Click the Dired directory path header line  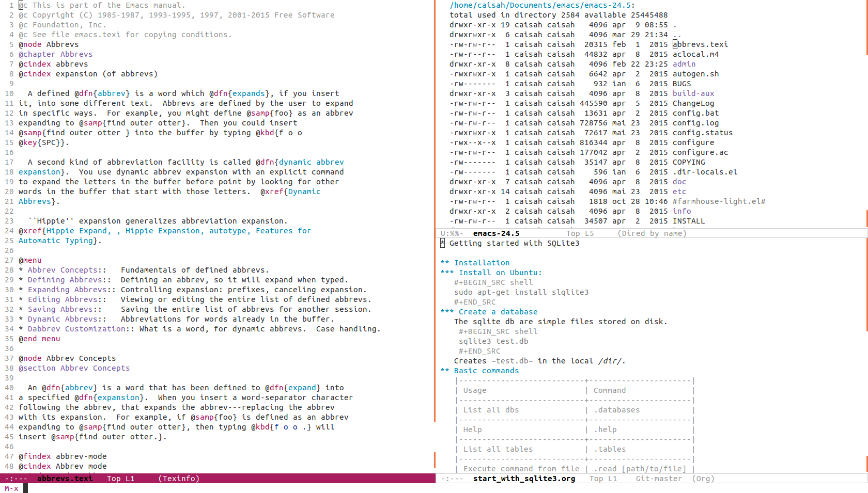tap(542, 5)
